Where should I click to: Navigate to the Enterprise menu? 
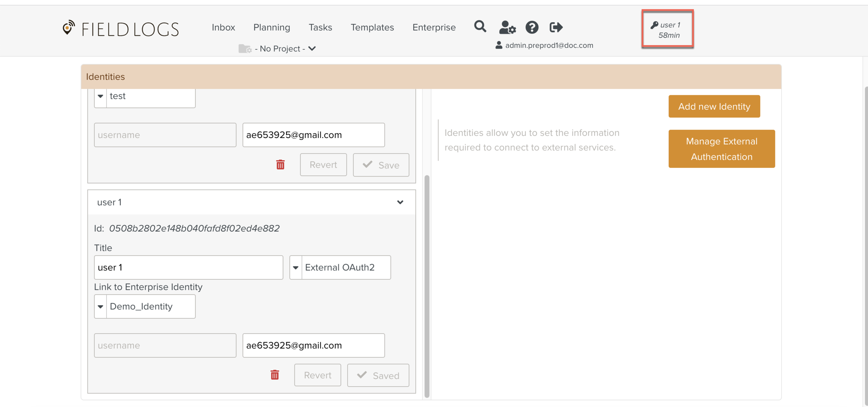[x=434, y=27]
